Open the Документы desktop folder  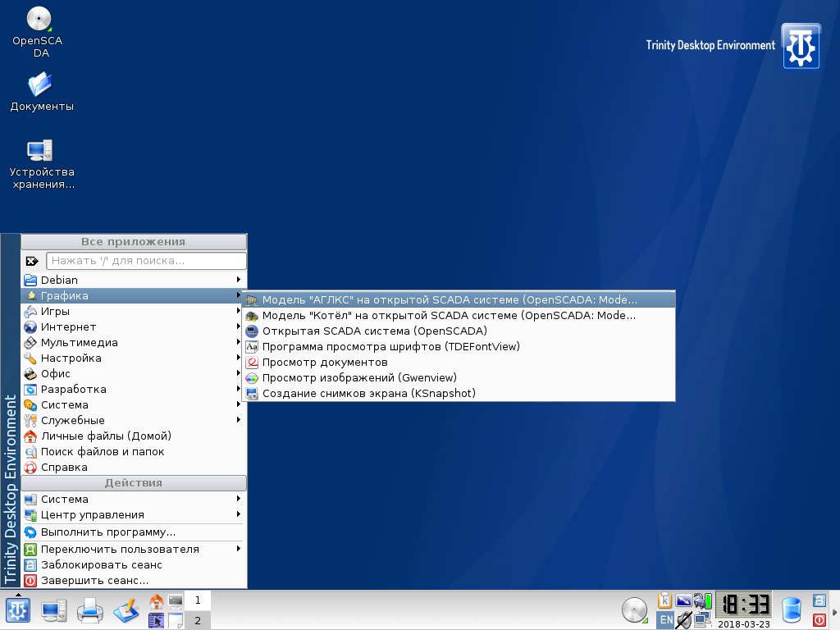point(40,84)
